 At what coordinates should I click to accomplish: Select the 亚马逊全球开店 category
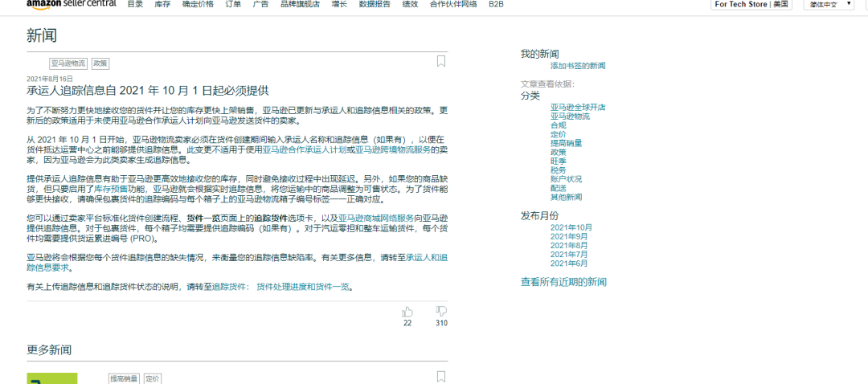578,108
